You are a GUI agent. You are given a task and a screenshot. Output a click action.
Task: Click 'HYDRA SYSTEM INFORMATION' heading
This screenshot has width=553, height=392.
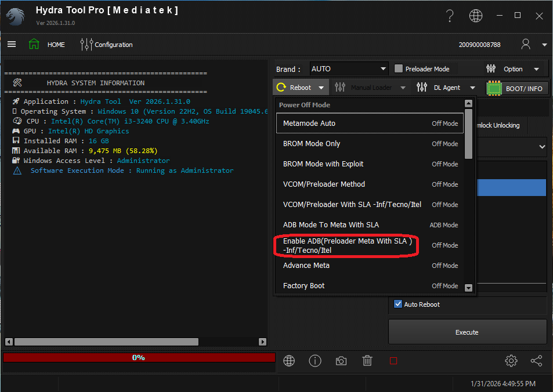pyautogui.click(x=96, y=83)
